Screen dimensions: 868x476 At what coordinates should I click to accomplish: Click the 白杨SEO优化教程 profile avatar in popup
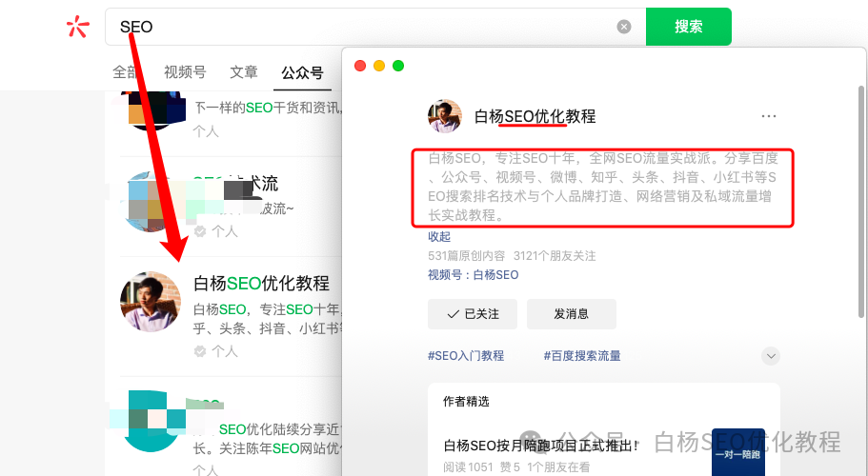click(x=445, y=116)
